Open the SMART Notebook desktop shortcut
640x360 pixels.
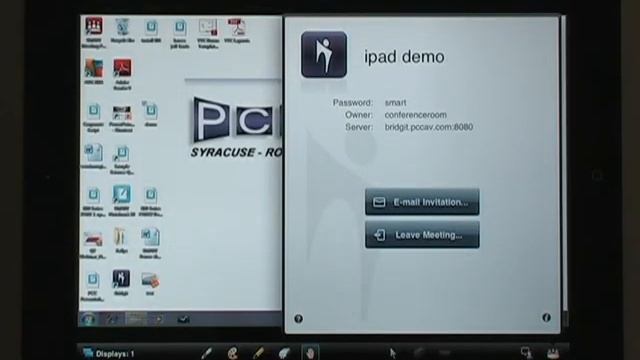pyautogui.click(x=122, y=200)
